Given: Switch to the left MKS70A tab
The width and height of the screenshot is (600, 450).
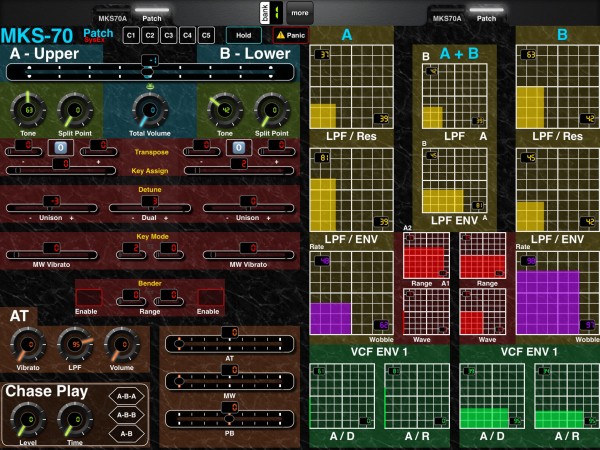Looking at the screenshot, I should coord(112,15).
